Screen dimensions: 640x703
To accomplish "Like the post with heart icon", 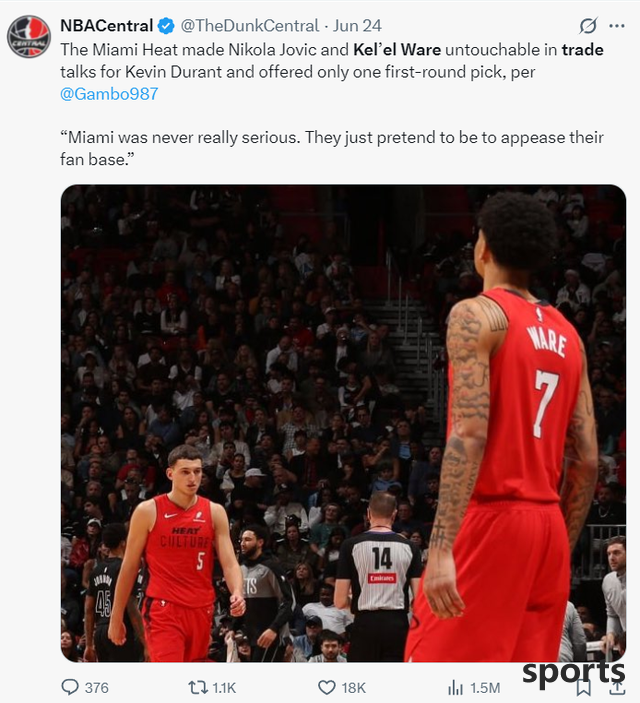I will (327, 687).
